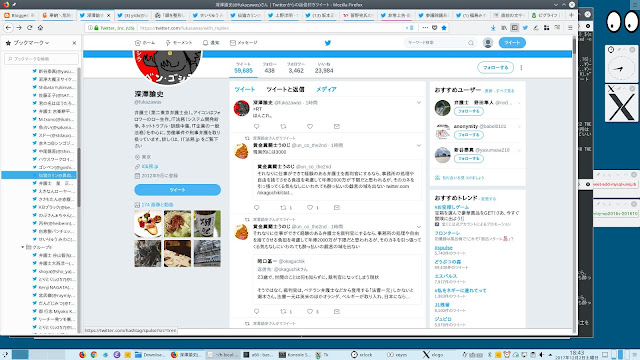
Task: Select highlighted bookmark in the sidebar
Action: coord(40,175)
